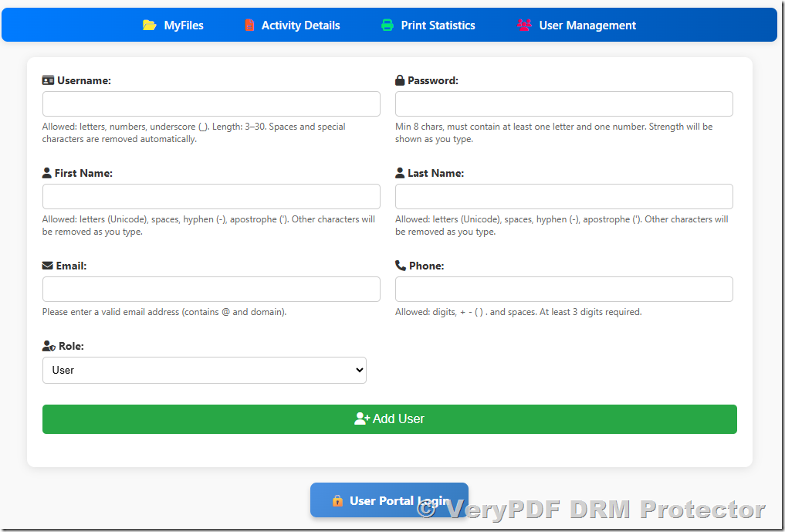The width and height of the screenshot is (785, 532).
Task: Focus the Username text field
Action: click(211, 104)
